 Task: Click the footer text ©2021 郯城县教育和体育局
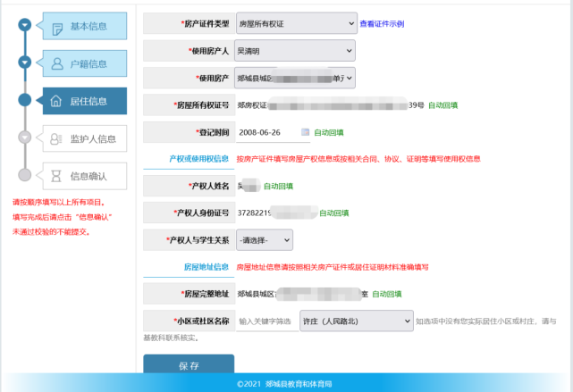click(284, 384)
